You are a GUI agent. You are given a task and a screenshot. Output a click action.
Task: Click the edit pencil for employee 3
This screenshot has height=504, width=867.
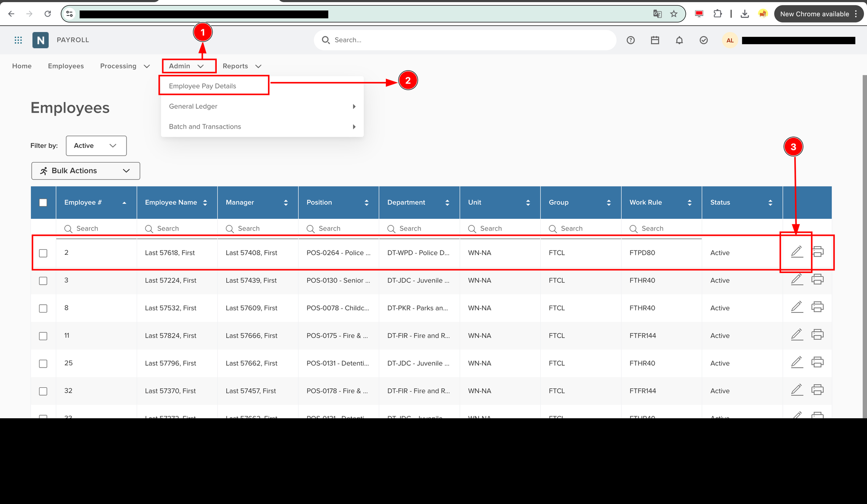797,280
